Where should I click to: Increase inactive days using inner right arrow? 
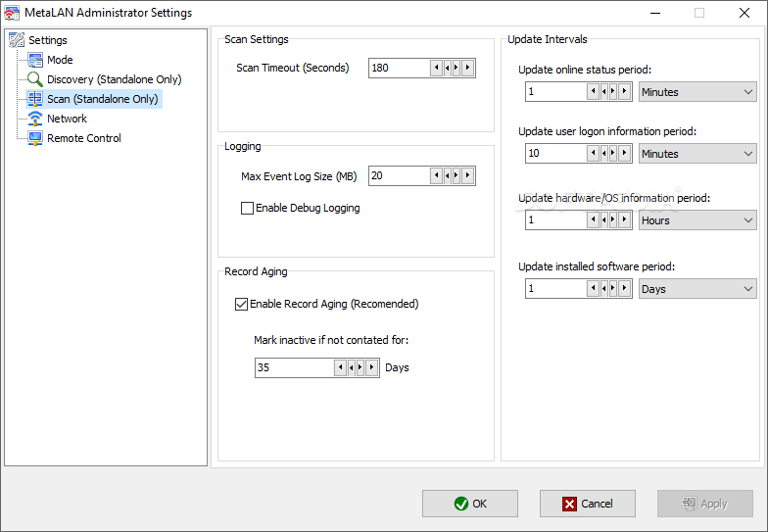[x=360, y=367]
